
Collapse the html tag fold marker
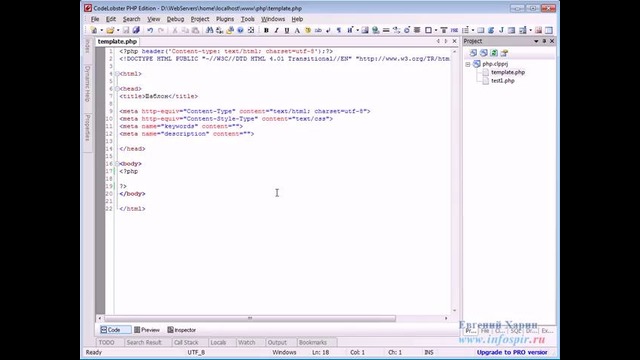coord(117,74)
